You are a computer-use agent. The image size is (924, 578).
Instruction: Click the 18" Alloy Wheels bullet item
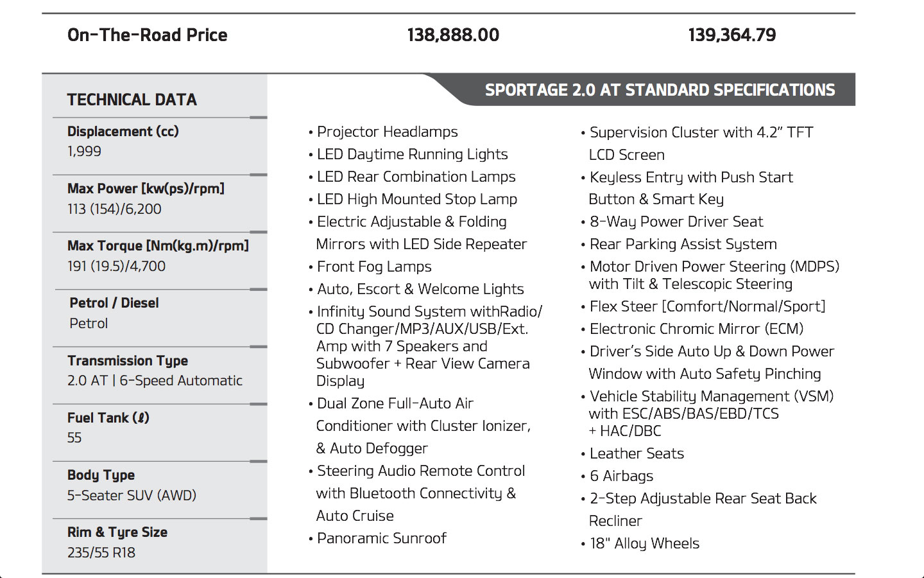pos(644,543)
